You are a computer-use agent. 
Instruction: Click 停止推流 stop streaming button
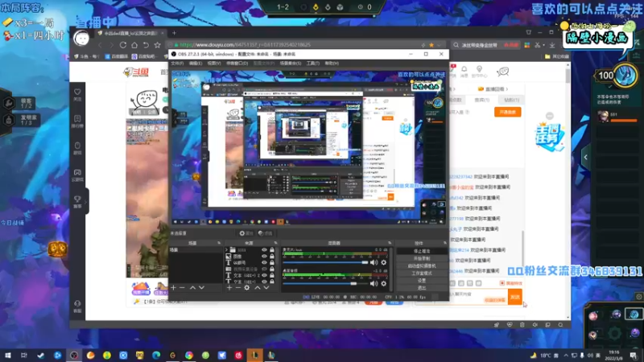(x=422, y=251)
